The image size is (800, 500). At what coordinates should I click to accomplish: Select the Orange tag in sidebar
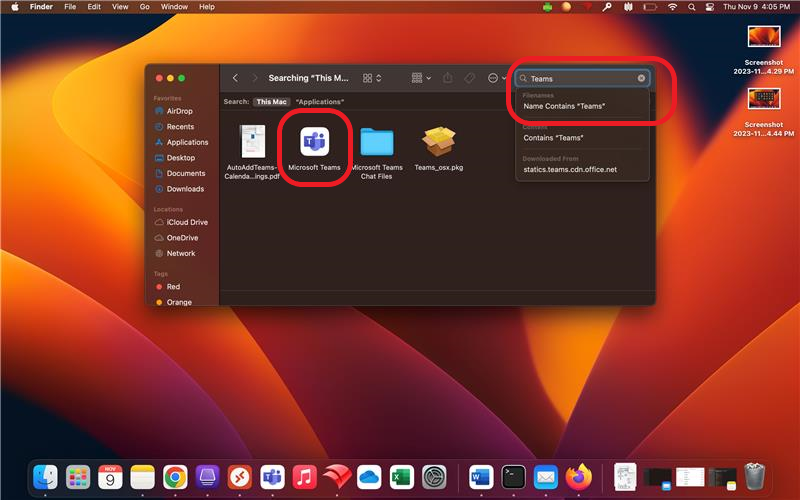[179, 302]
